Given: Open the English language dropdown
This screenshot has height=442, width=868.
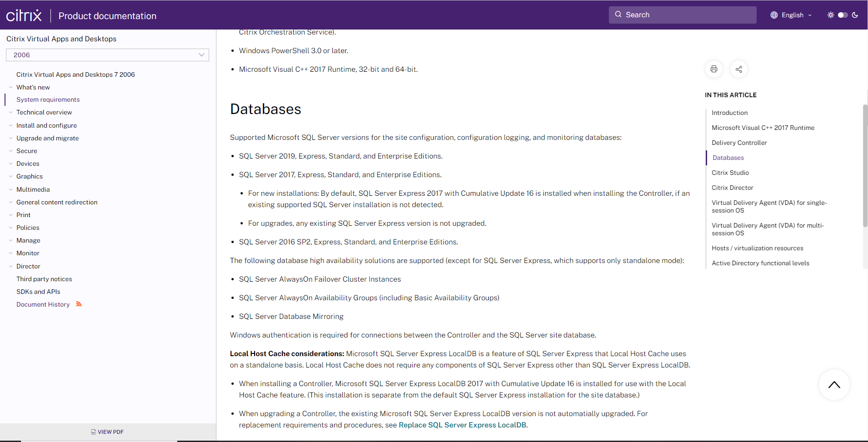Looking at the screenshot, I should pos(791,15).
